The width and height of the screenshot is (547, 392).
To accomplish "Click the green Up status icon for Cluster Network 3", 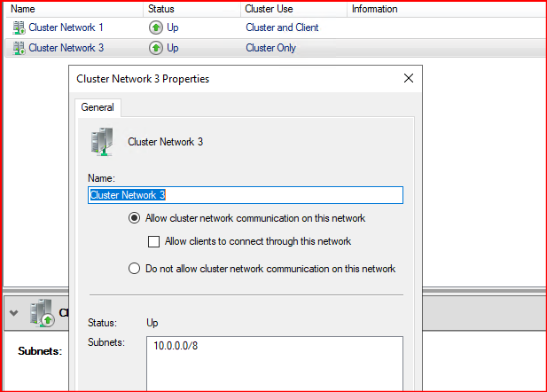I will coord(155,48).
